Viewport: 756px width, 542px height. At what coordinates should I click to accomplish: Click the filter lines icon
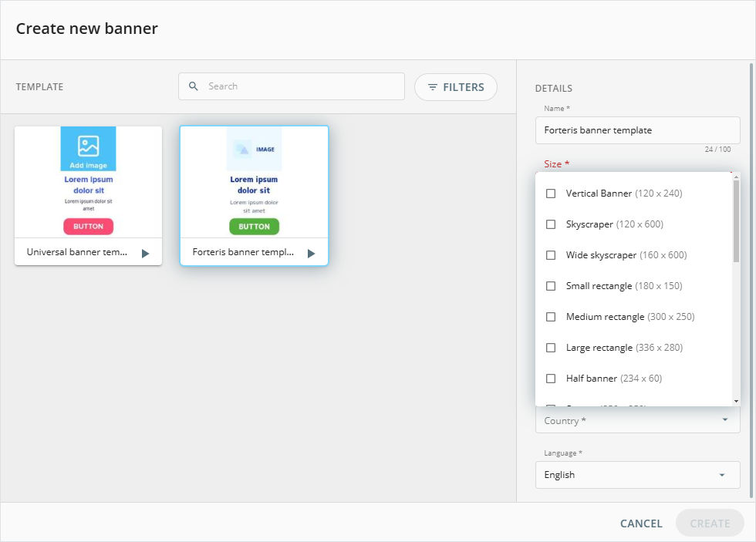pyautogui.click(x=432, y=87)
